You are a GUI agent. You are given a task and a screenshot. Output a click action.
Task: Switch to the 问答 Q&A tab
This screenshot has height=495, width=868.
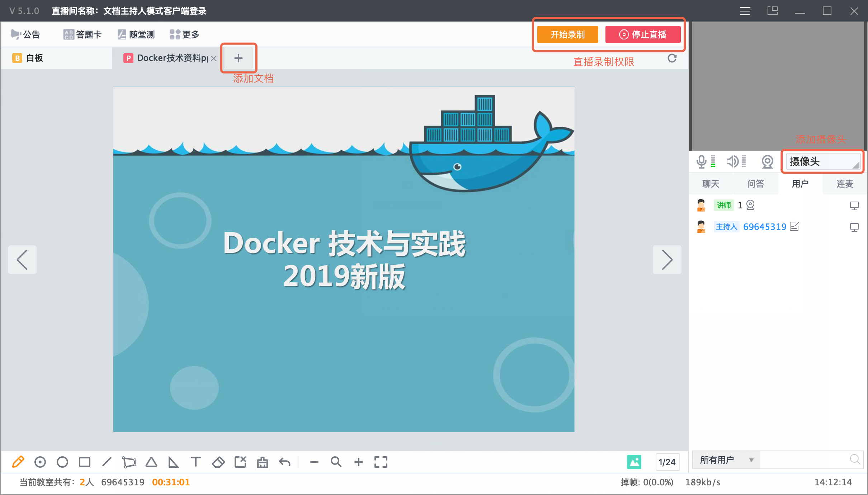[x=756, y=184]
